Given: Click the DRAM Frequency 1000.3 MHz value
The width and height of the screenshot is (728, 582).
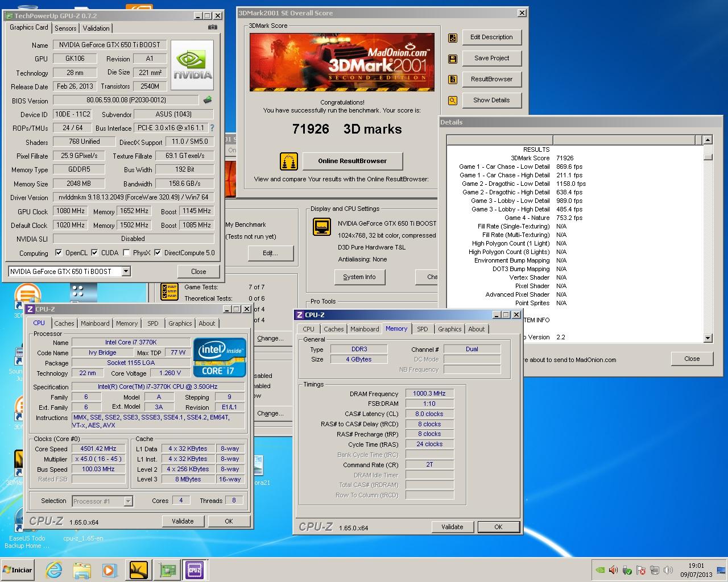Looking at the screenshot, I should point(429,394).
